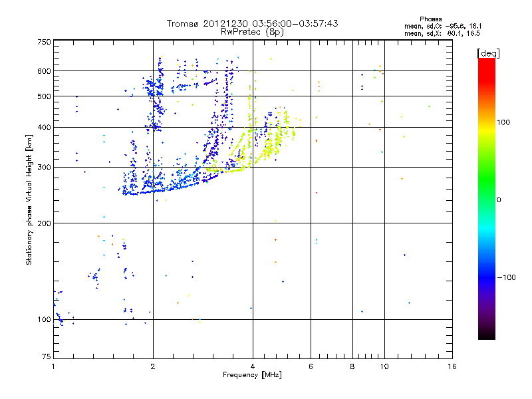Click the y-axis tick label '200'
Screen dimensions: 532x399
(45, 223)
